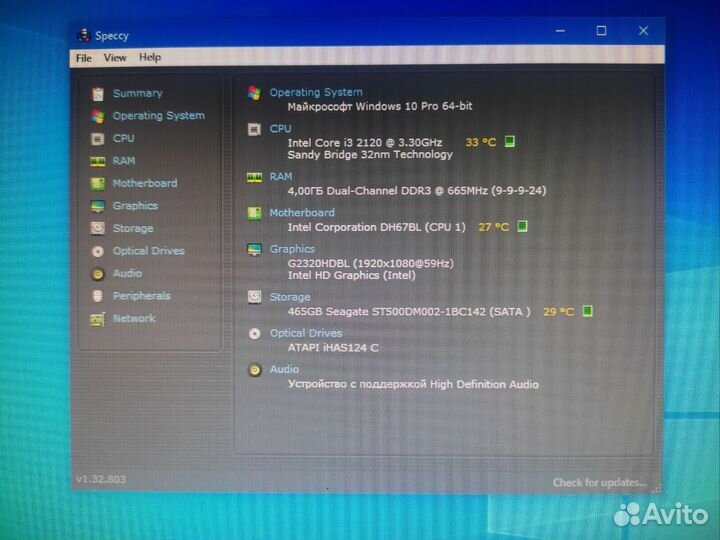Click the Storage disk icon in sidebar
720x540 pixels.
98,228
